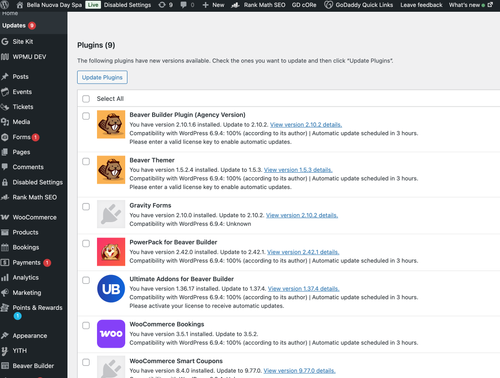
Task: Tick the PowerPack for Beaver Builder checkbox
Action: click(86, 243)
